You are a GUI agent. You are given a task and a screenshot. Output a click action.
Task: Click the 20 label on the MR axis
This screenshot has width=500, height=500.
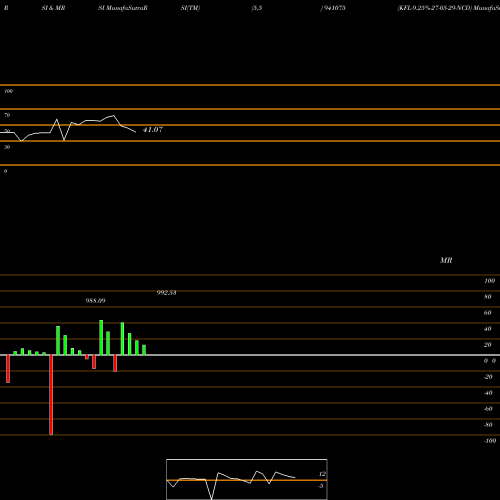(488, 345)
